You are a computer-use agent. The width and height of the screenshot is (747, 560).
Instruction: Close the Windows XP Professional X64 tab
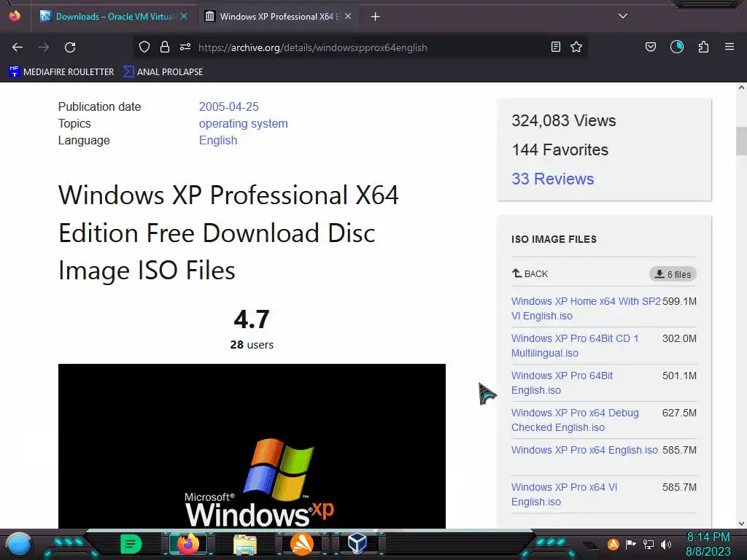(x=348, y=16)
